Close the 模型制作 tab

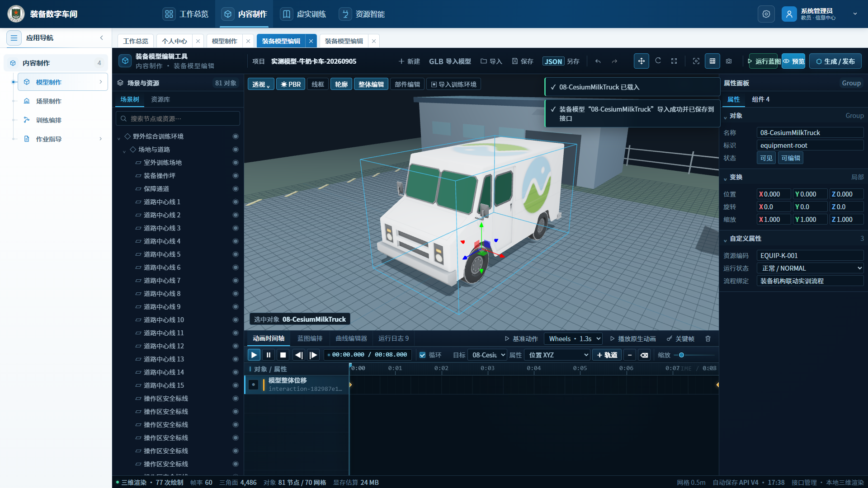[x=248, y=41]
